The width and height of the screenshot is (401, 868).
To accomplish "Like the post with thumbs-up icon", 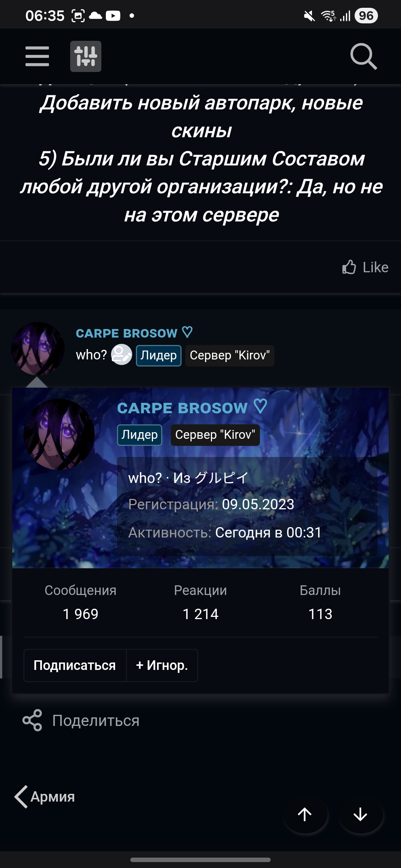I will pyautogui.click(x=365, y=267).
